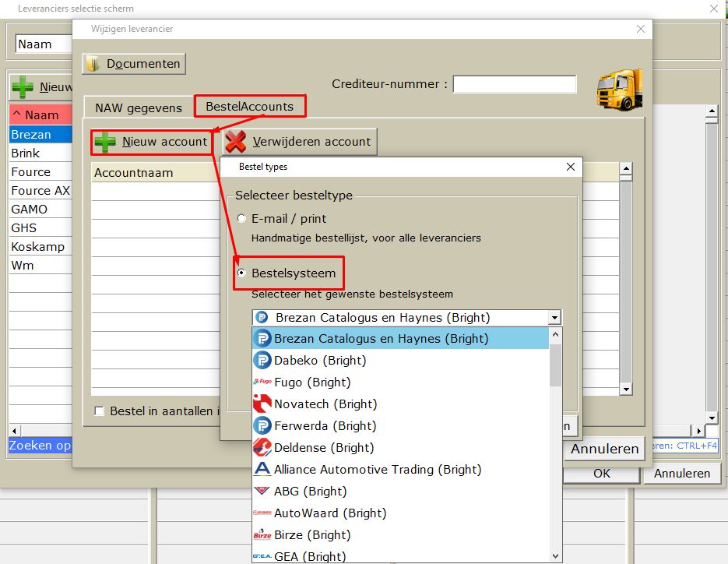Click the Accountnaam column header
This screenshot has width=728, height=564.
click(x=156, y=172)
